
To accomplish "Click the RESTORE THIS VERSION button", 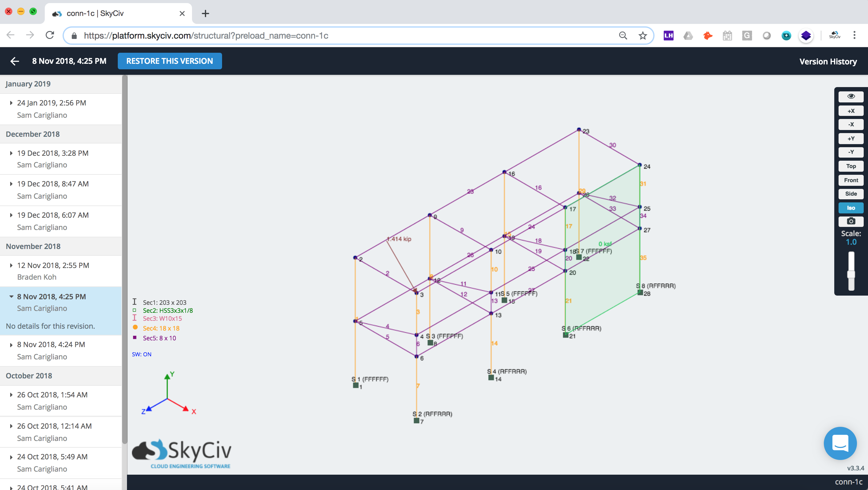I will click(x=169, y=60).
